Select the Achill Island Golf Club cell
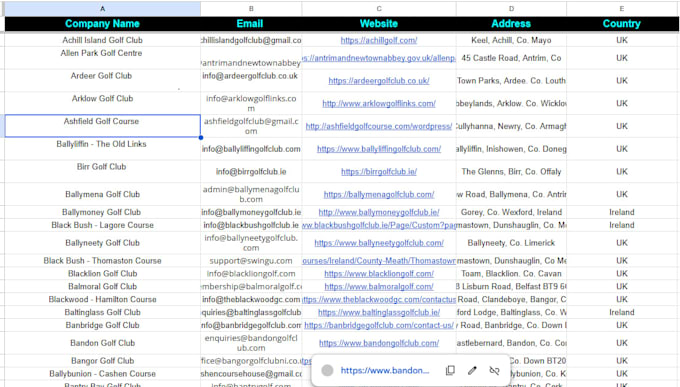The image size is (680, 387). (x=102, y=40)
